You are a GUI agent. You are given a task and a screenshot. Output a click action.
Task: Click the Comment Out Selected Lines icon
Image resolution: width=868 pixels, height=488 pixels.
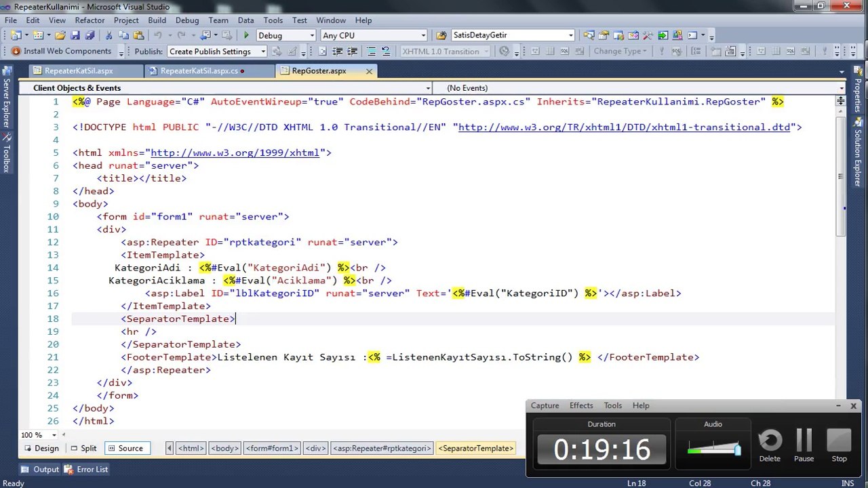(372, 52)
